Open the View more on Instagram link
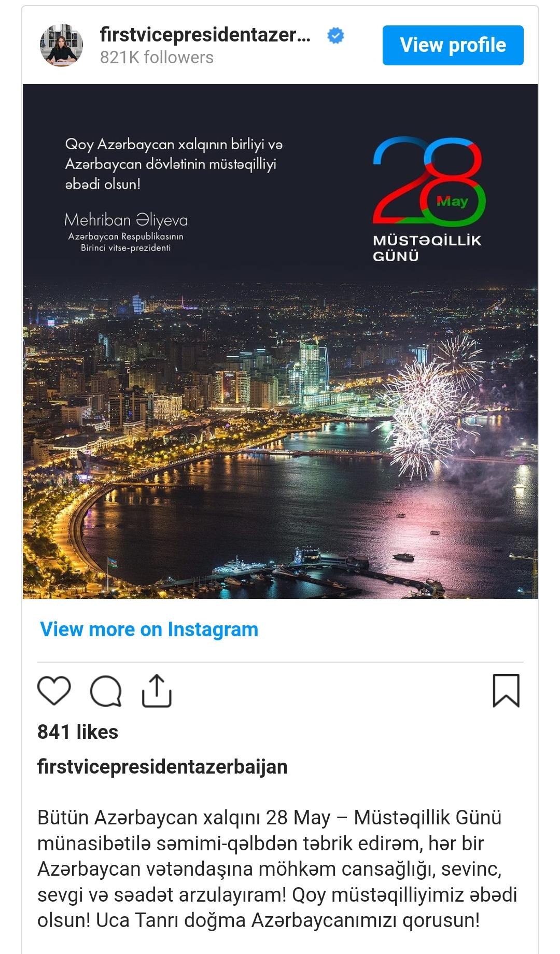 coord(149,629)
